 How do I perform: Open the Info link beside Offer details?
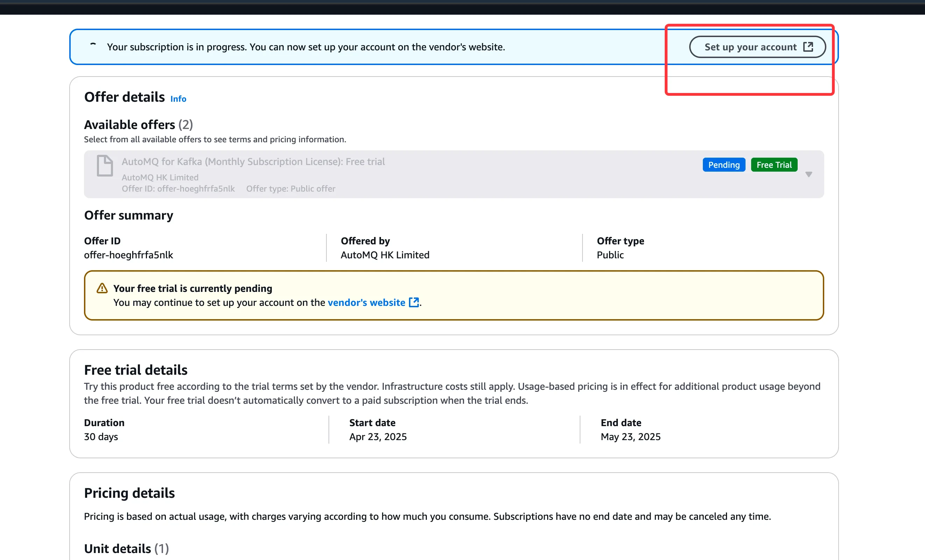178,99
